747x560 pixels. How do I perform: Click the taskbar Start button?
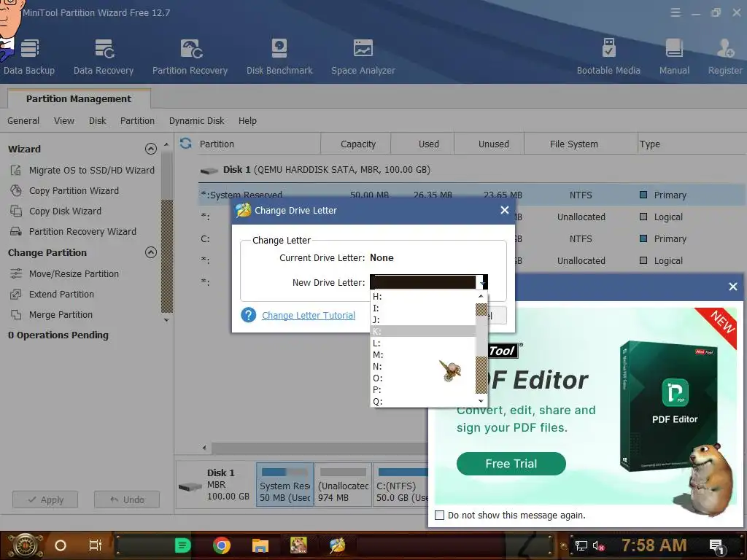click(x=25, y=545)
